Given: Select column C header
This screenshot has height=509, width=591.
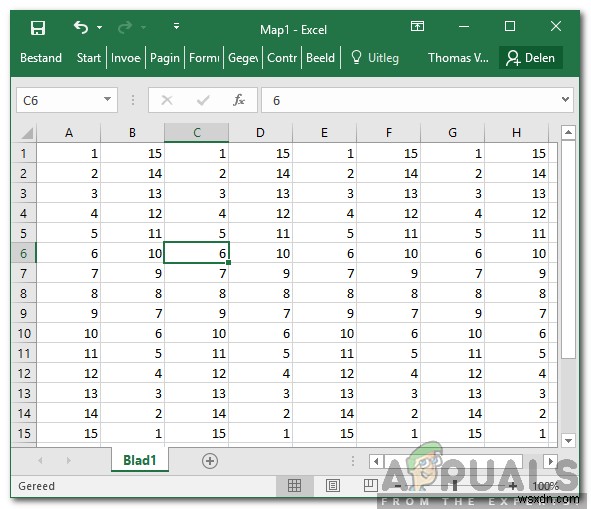Looking at the screenshot, I should pos(197,133).
